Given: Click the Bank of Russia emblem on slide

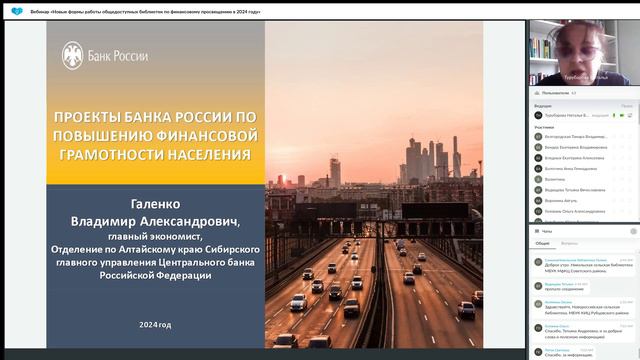Looking at the screenshot, I should pyautogui.click(x=72, y=56).
